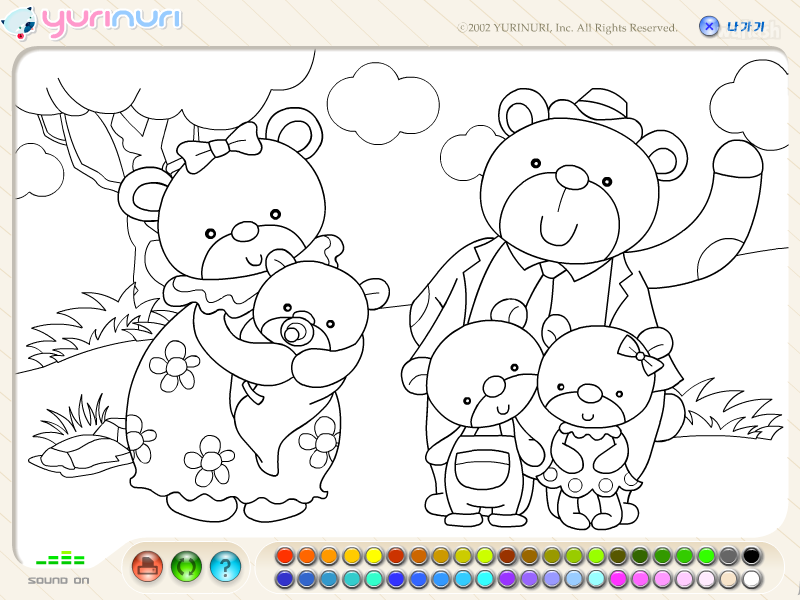Screen dimensions: 800x600
Task: Choose the purple swatch in the bottom row
Action: point(507,579)
